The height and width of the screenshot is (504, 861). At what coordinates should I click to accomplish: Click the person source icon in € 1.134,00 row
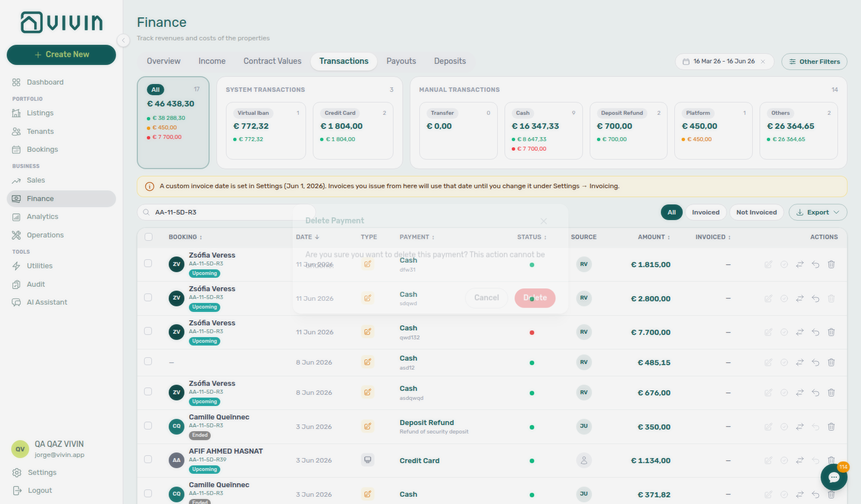(584, 460)
